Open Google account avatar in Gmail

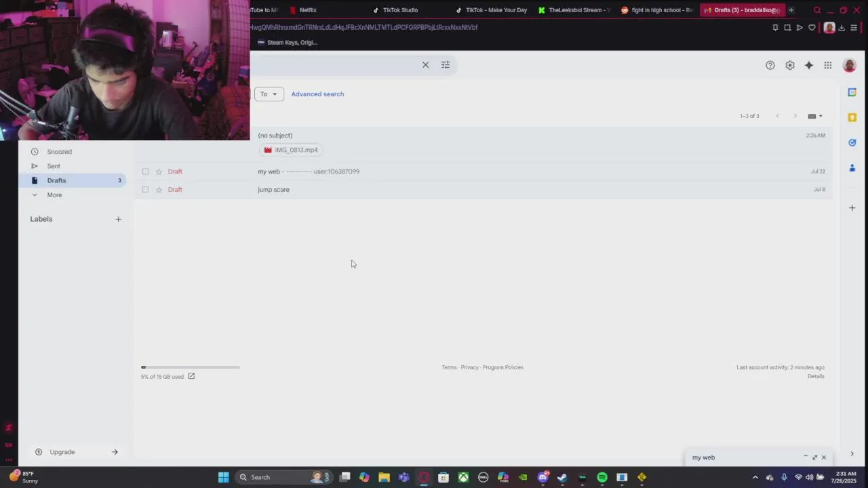point(849,65)
